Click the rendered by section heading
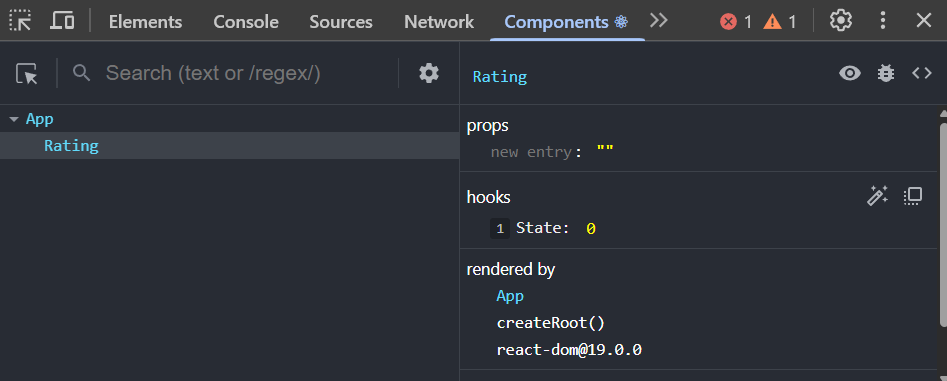The width and height of the screenshot is (947, 381). 510,269
